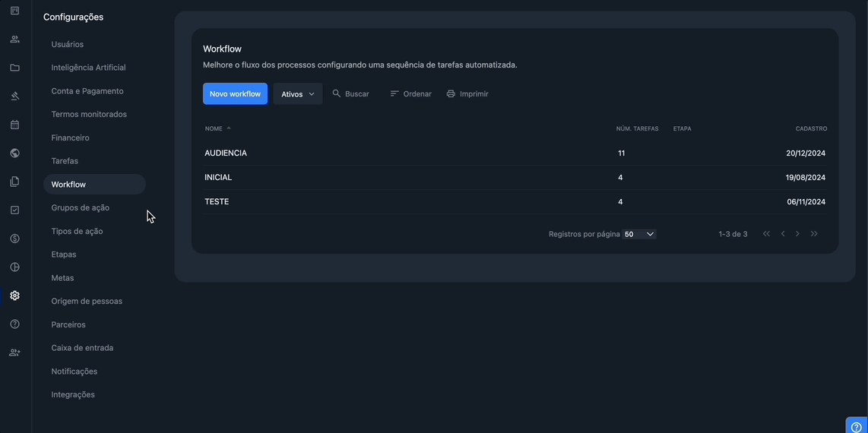Click the Ordenar label
This screenshot has height=433, width=868.
click(417, 94)
